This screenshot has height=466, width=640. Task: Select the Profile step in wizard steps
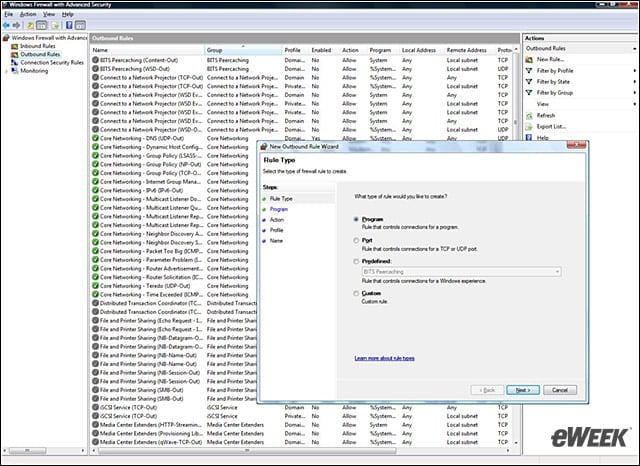276,230
